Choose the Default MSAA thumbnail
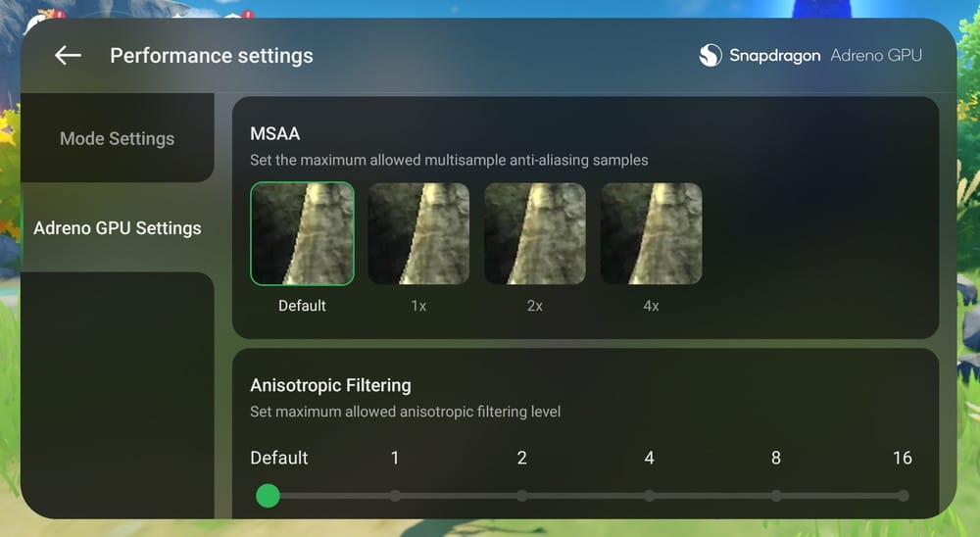 302,233
